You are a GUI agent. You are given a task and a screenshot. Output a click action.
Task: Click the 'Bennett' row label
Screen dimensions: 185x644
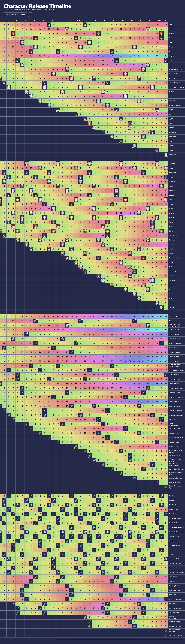172,217
